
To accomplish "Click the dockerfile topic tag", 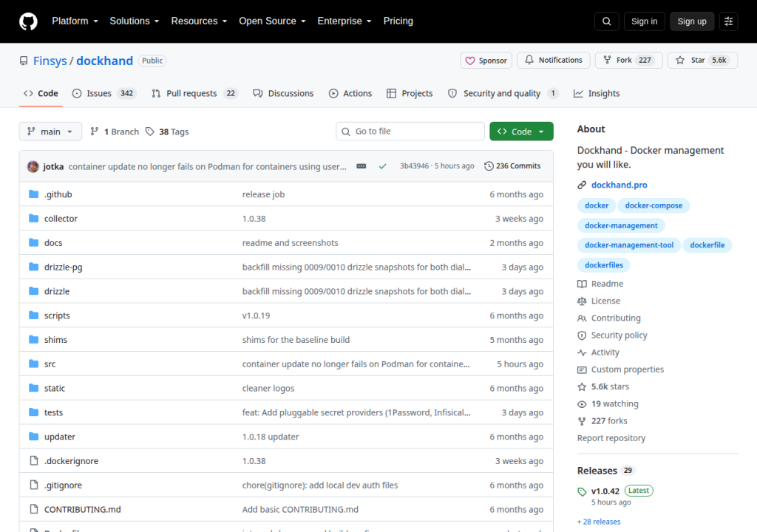I will click(x=707, y=245).
